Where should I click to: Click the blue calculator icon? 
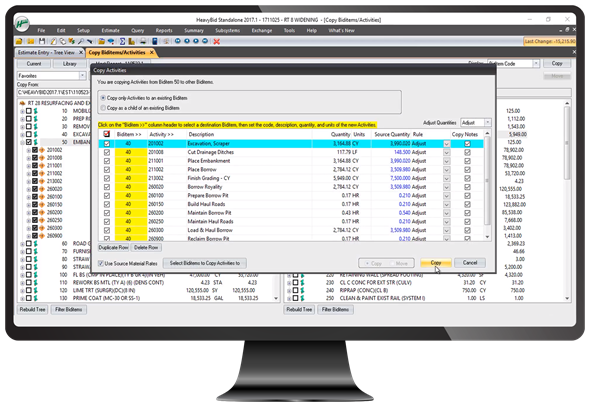click(x=155, y=41)
